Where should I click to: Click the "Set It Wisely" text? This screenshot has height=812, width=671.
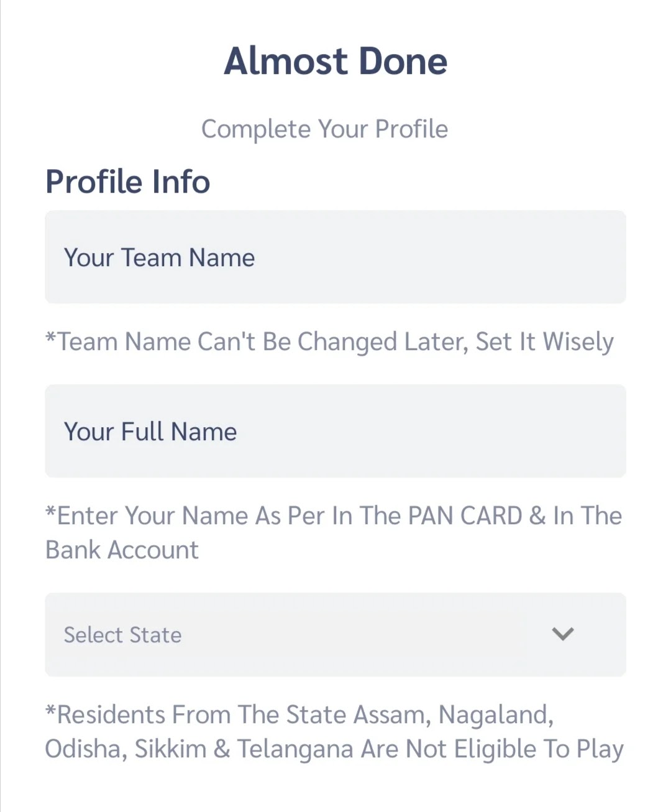[x=544, y=342]
